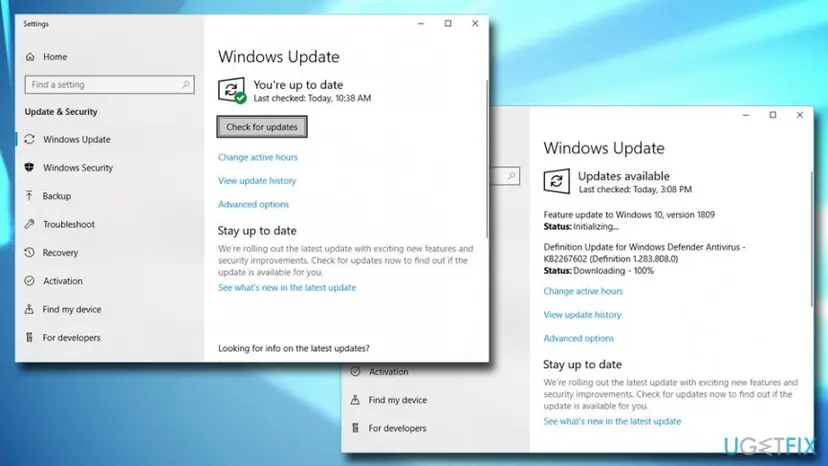828x466 pixels.
Task: Open View update history in front window
Action: click(257, 181)
